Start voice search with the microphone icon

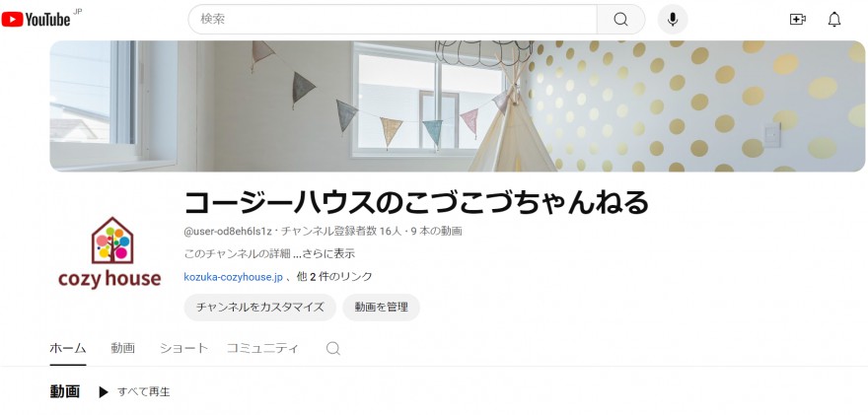coord(673,20)
